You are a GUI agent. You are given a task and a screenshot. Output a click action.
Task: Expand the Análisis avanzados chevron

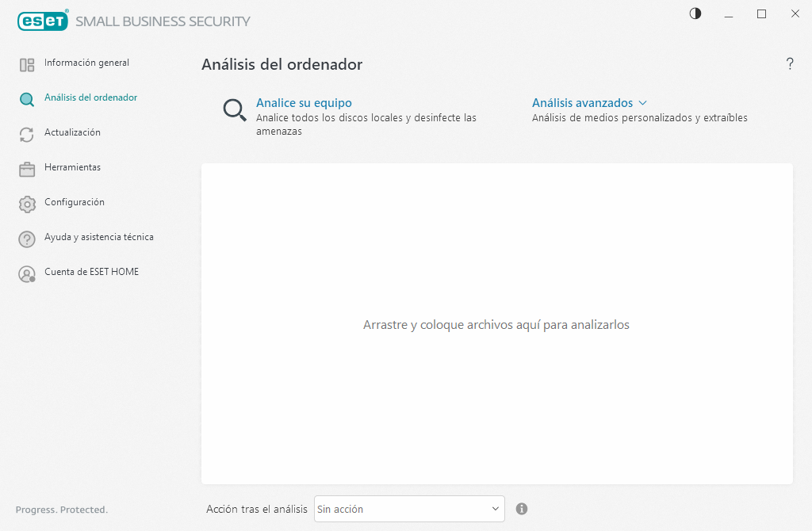click(x=644, y=102)
